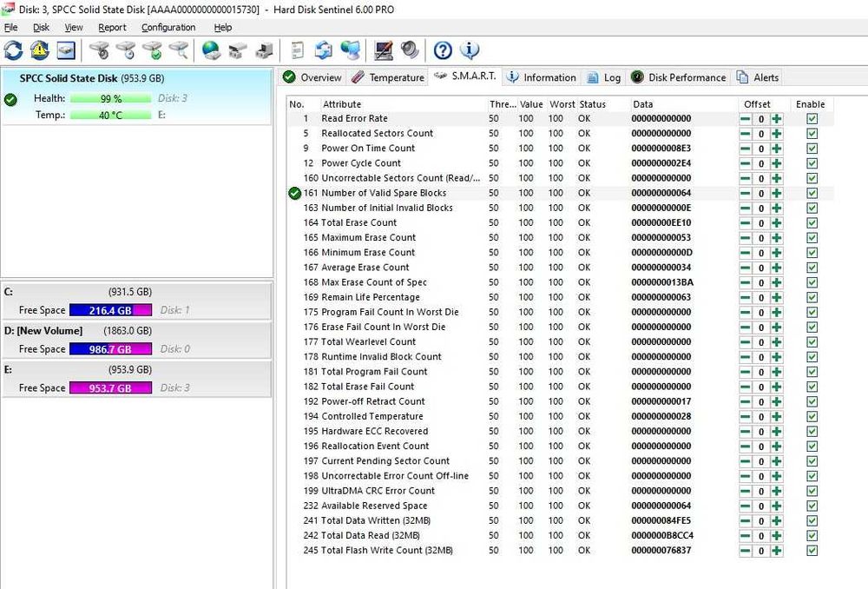The height and width of the screenshot is (589, 868).
Task: Switch to the Log tab
Action: pyautogui.click(x=604, y=77)
